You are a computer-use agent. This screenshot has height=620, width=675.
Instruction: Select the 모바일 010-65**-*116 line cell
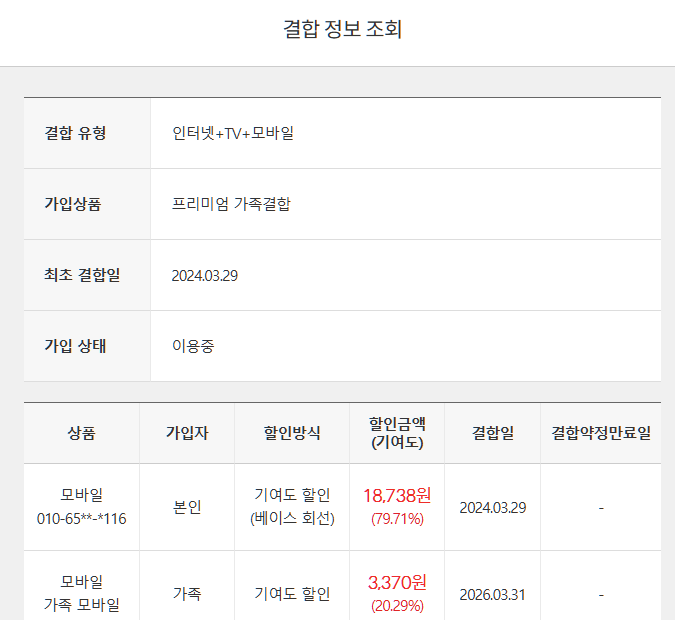pos(82,507)
